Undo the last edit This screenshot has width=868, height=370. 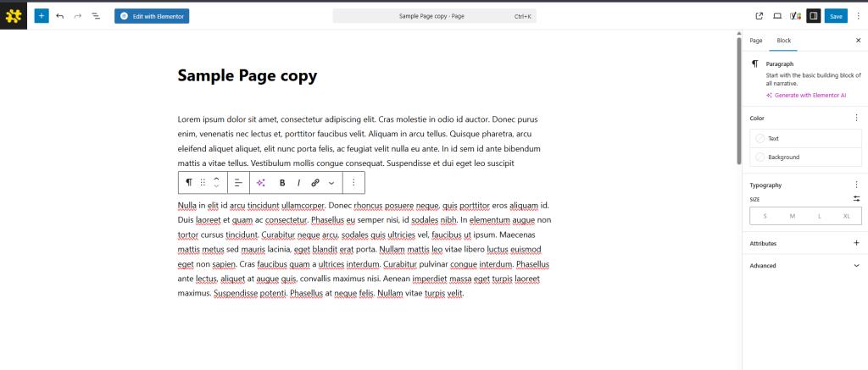60,16
